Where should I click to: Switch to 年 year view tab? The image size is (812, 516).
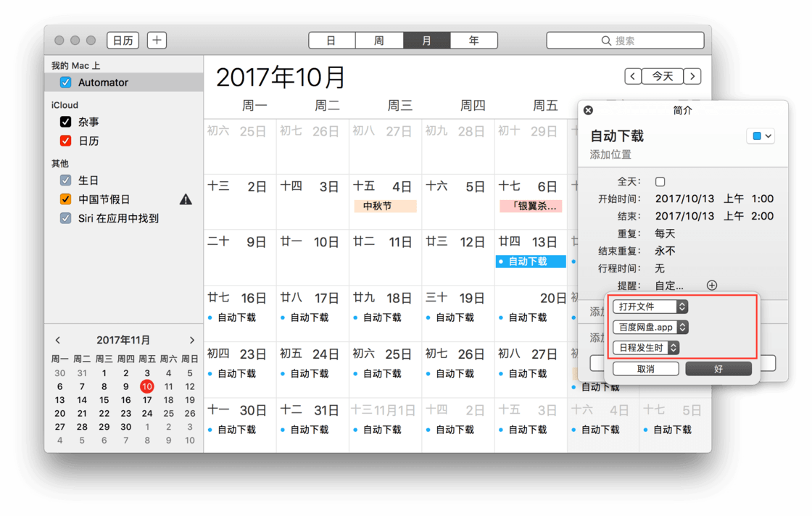(x=473, y=41)
